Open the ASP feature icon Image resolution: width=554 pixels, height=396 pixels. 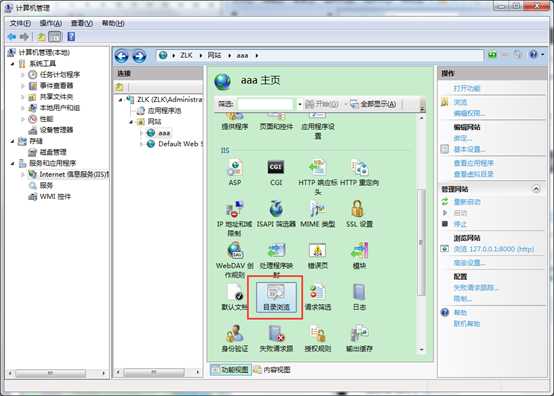click(235, 172)
